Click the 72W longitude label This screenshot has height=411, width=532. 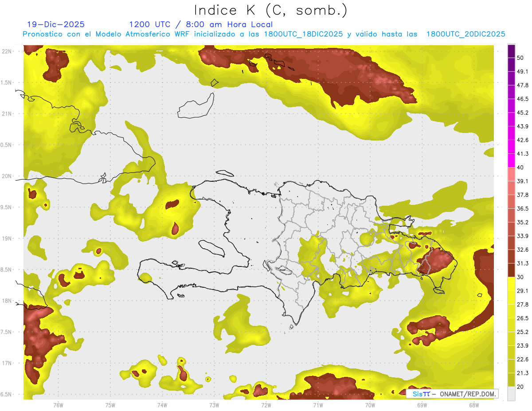[266, 405]
